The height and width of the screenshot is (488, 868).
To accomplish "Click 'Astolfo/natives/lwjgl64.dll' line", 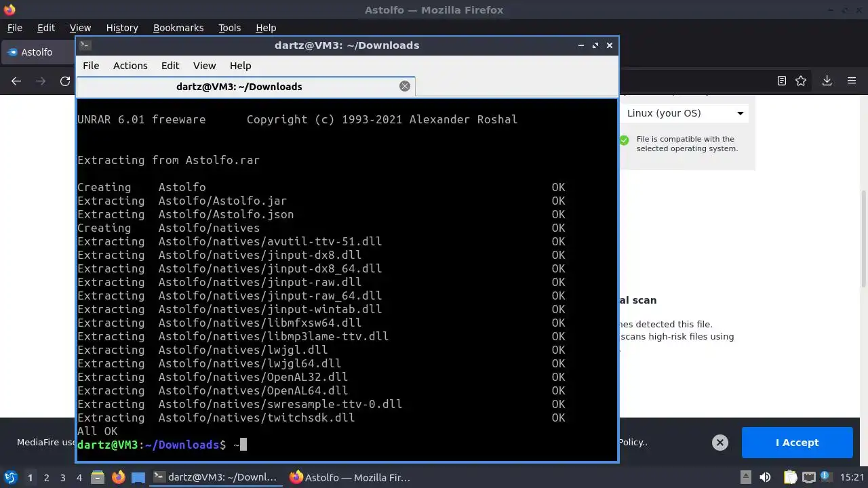I will point(250,363).
